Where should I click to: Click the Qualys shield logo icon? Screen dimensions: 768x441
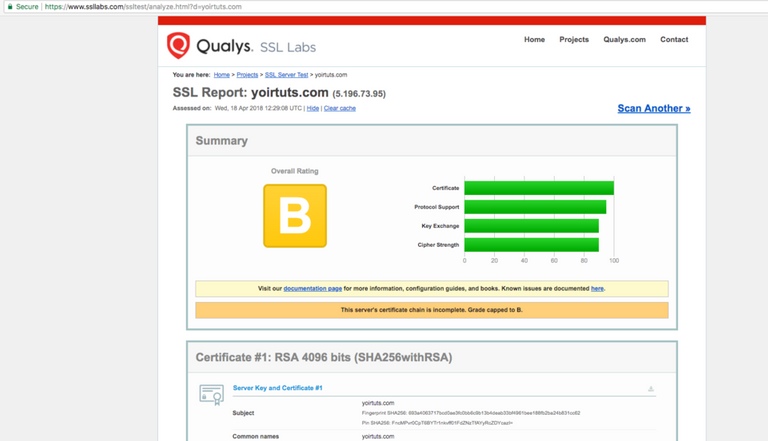179,45
